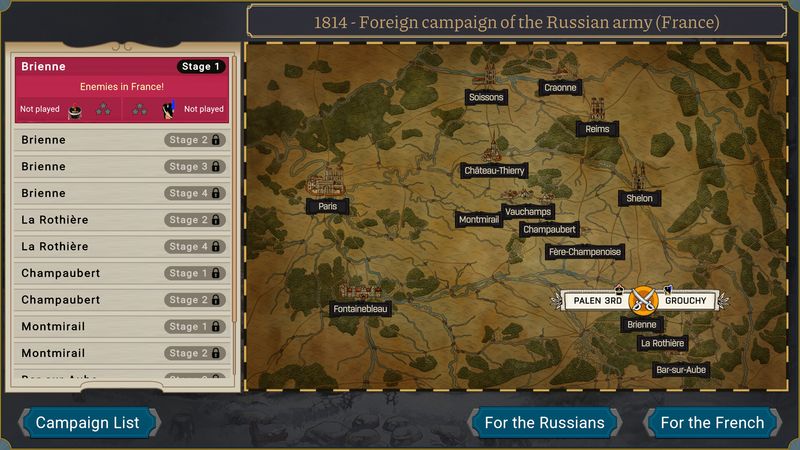Image resolution: width=800 pixels, height=450 pixels.
Task: Click the Paris city icon on map
Action: 327,182
